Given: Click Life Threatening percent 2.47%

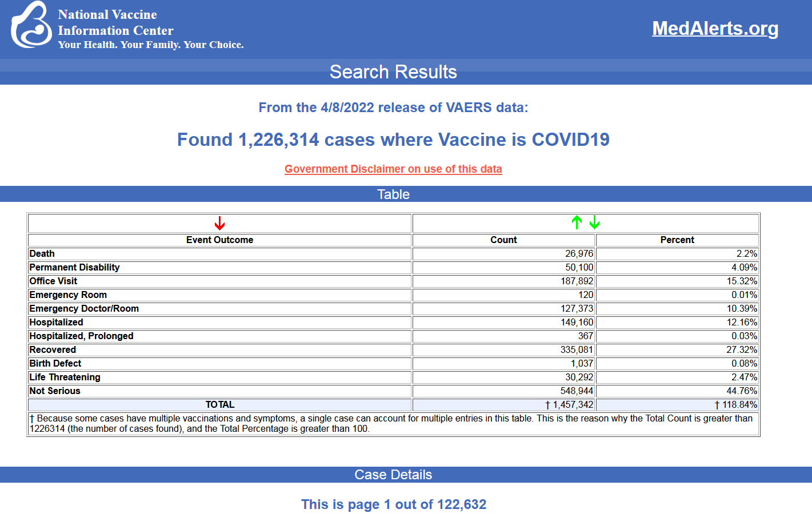Looking at the screenshot, I should (744, 377).
